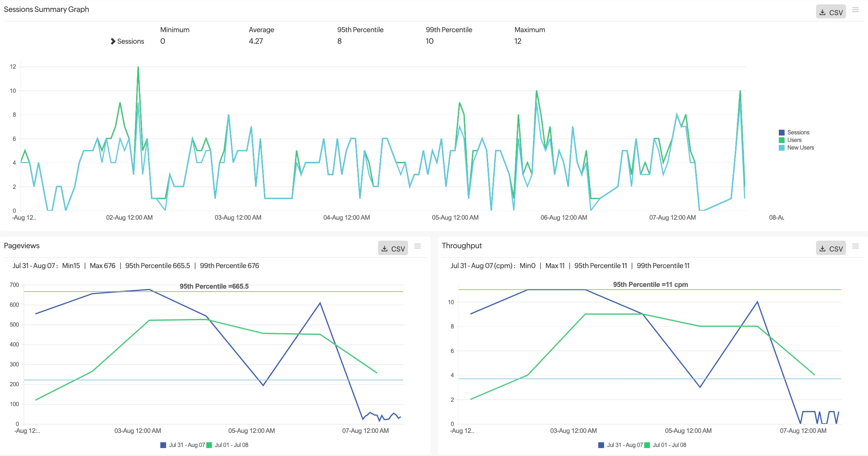Click the Throughput 95th Percentile cpm label

(x=650, y=284)
